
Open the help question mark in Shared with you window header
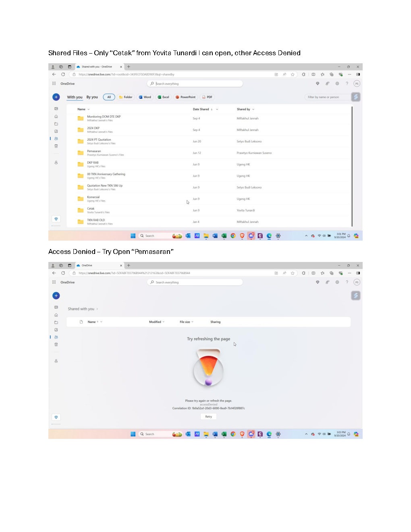point(347,83)
